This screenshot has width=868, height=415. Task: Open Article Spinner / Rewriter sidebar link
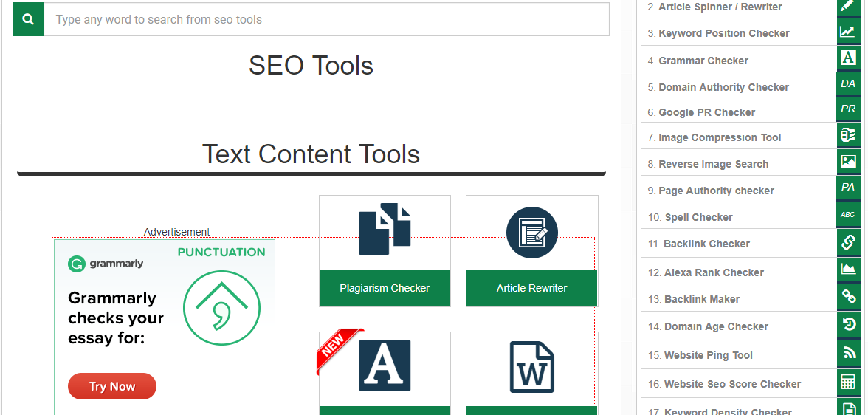point(720,7)
